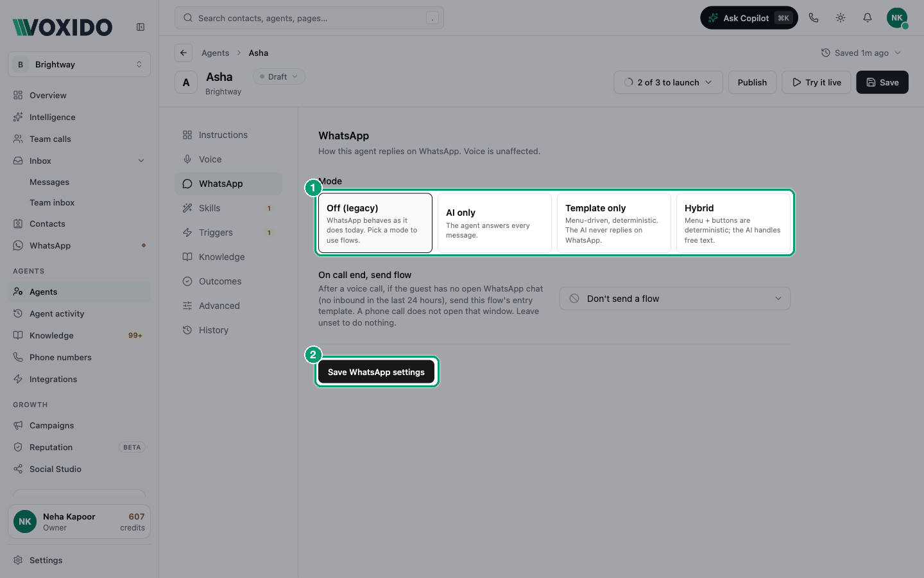
Task: Toggle the light/dark theme sun icon
Action: pyautogui.click(x=841, y=18)
